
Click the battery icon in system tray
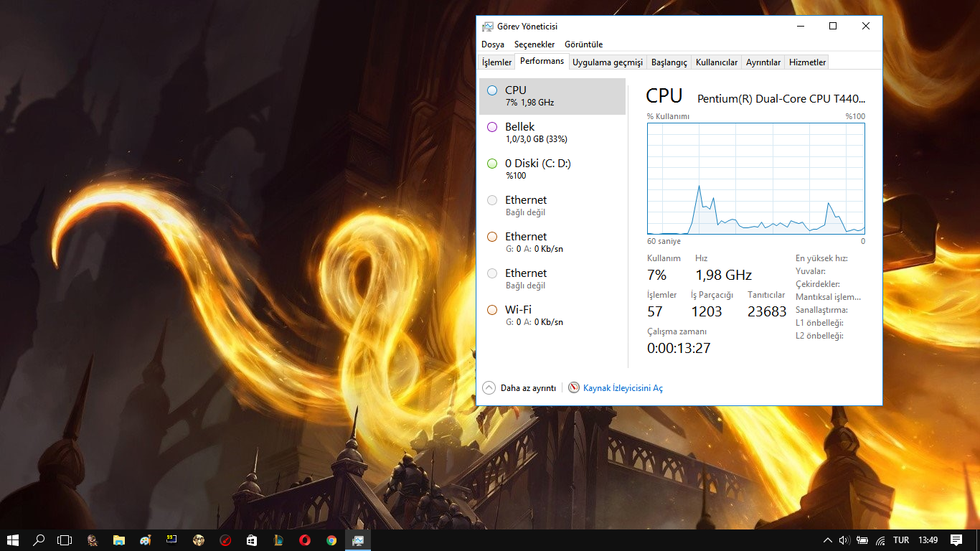point(862,540)
